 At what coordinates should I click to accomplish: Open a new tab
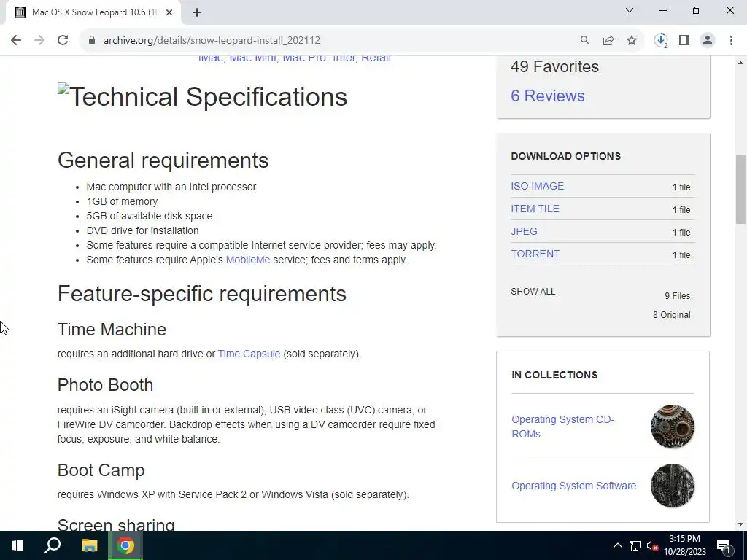click(x=197, y=12)
